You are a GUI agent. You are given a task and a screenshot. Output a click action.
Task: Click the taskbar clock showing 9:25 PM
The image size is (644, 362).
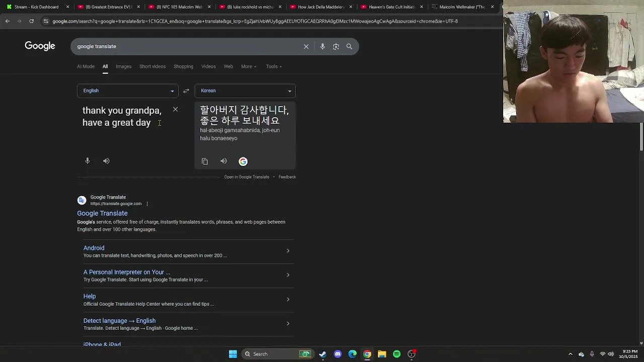pos(629,354)
